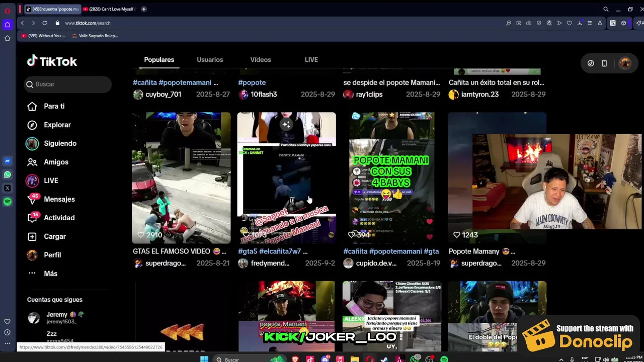Go forward in browser history
This screenshot has width=644, height=362.
[33, 23]
